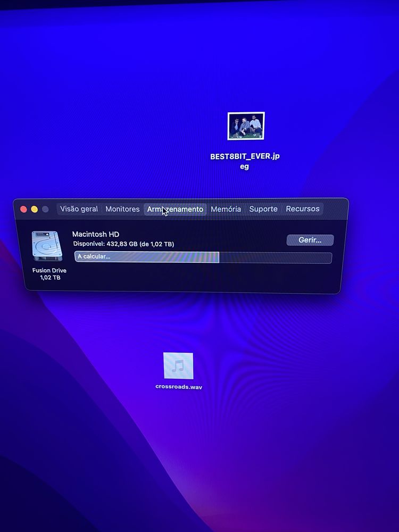
Task: Minimize the window with yellow button
Action: pyautogui.click(x=34, y=209)
